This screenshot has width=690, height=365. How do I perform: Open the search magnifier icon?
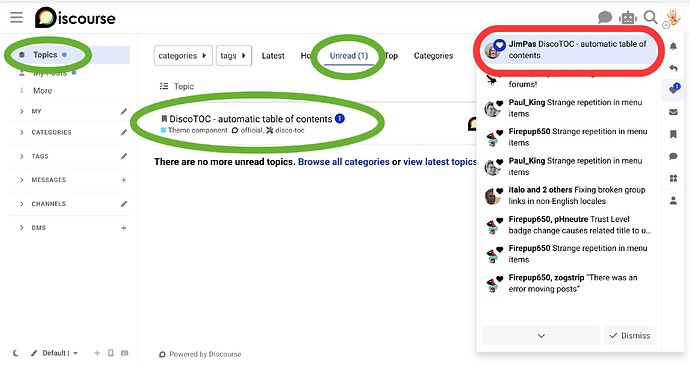650,18
